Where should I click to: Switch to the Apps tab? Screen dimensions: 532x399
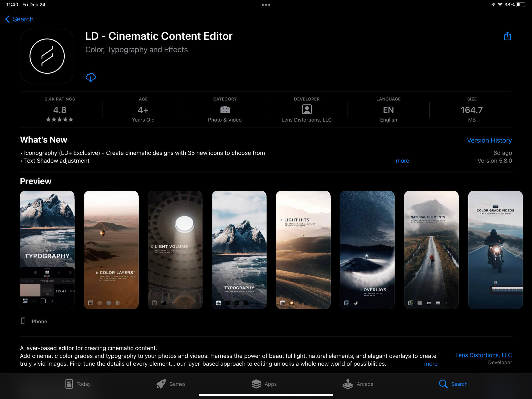[x=264, y=384]
